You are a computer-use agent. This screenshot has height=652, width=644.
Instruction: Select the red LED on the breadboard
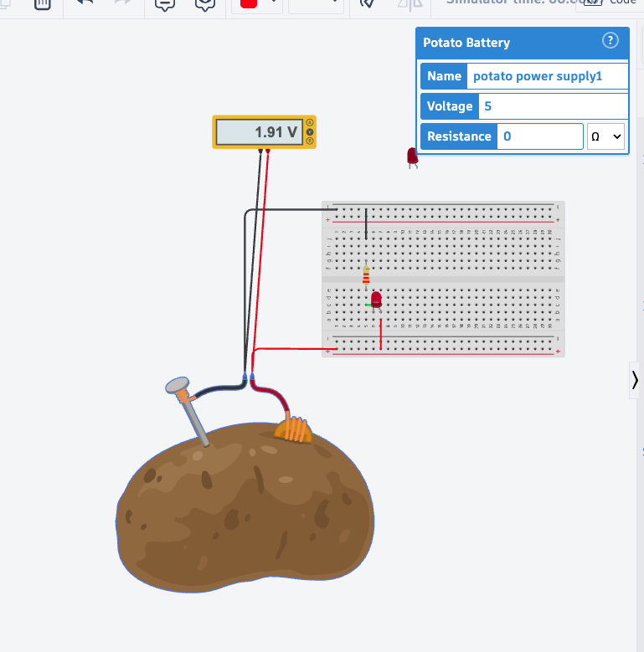tap(376, 300)
